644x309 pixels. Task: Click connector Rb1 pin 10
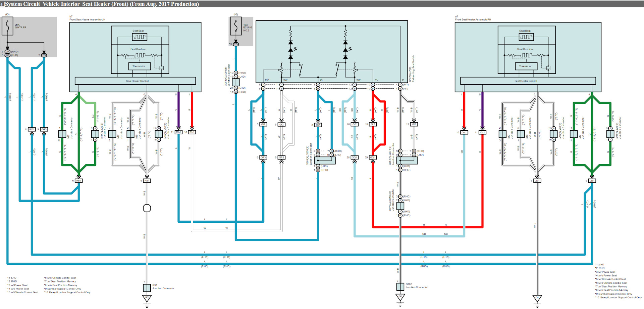click(192, 132)
